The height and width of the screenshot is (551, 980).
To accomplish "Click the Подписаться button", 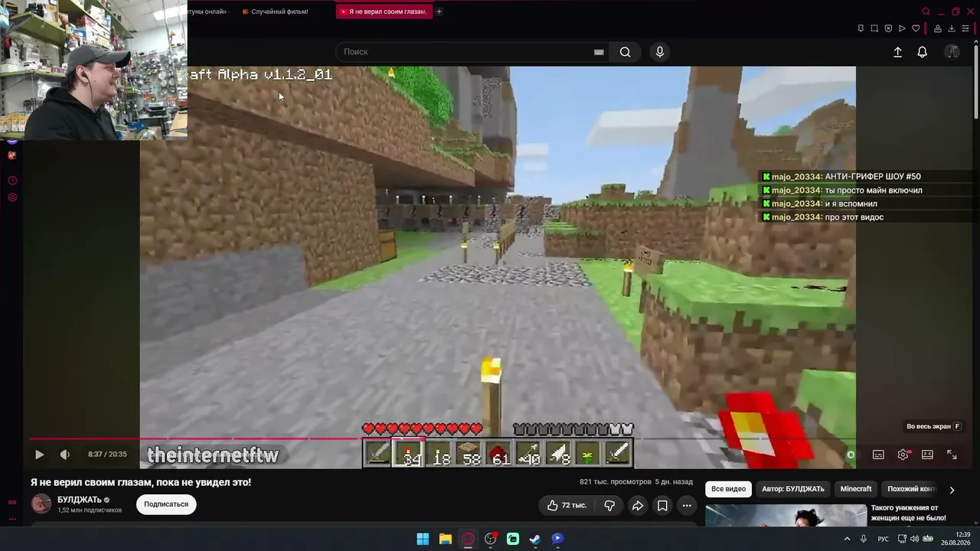I will pos(166,504).
